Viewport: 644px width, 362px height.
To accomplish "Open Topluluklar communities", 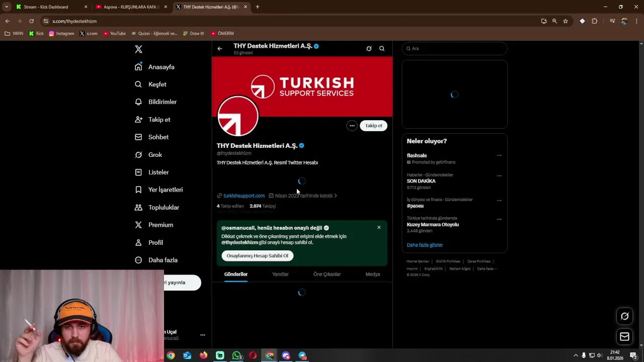I will click(156, 208).
